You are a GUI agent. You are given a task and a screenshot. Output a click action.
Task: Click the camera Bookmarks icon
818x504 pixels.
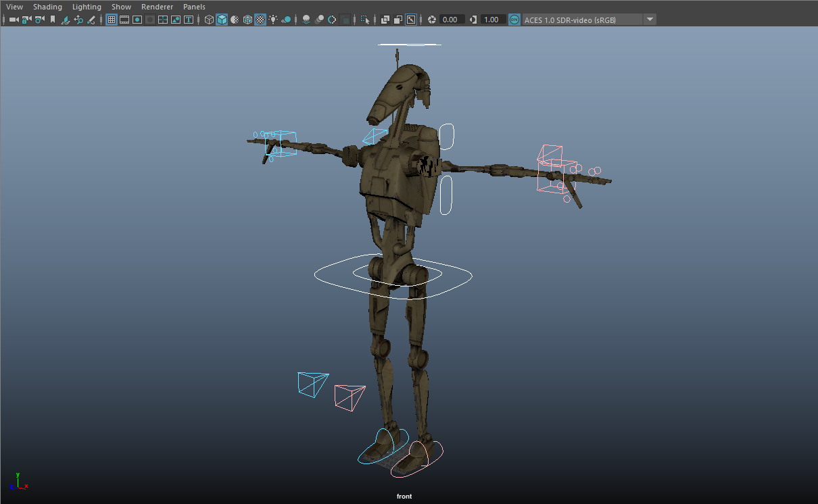coord(53,20)
